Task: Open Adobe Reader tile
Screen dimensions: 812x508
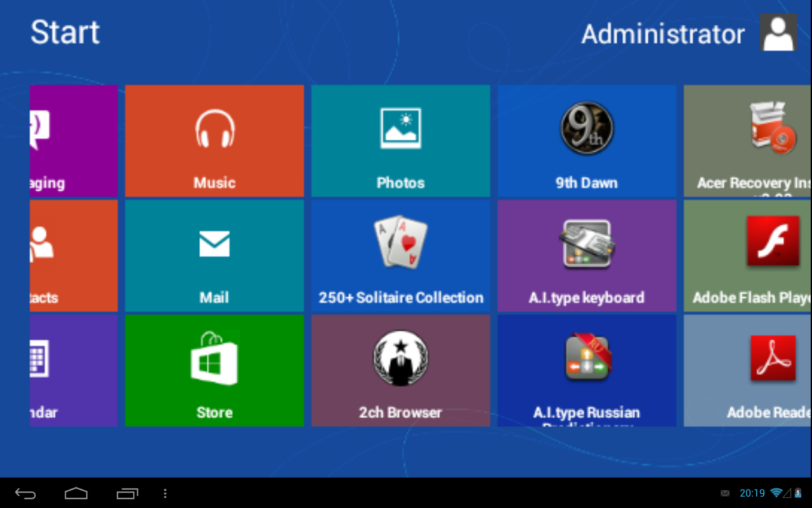Action: (748, 371)
